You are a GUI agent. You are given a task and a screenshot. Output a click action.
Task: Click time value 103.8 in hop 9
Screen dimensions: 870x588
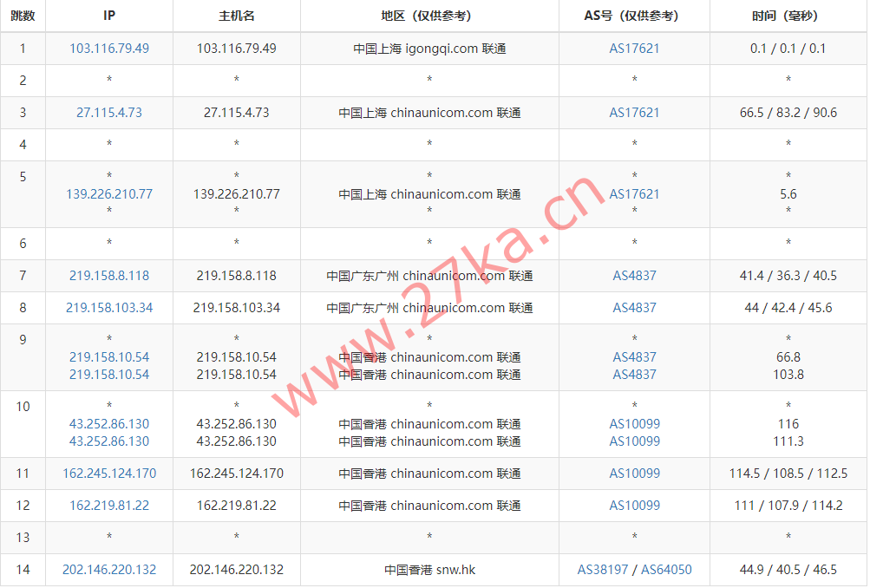click(x=788, y=375)
